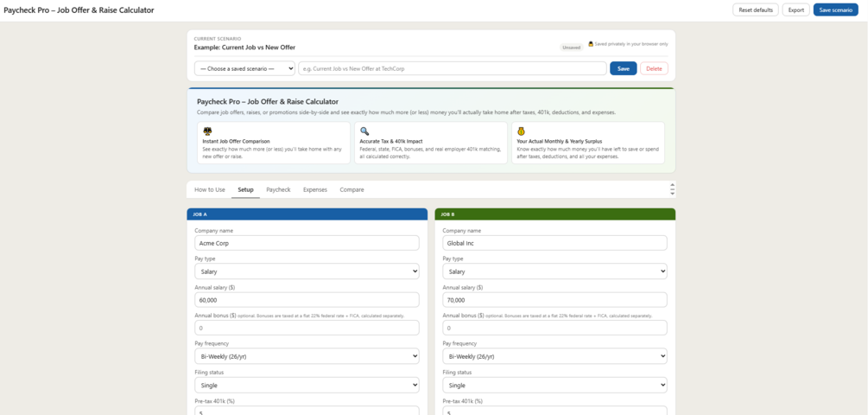Click the Instant Job Offer Comparison card title
The height and width of the screenshot is (415, 868).
pyautogui.click(x=237, y=141)
